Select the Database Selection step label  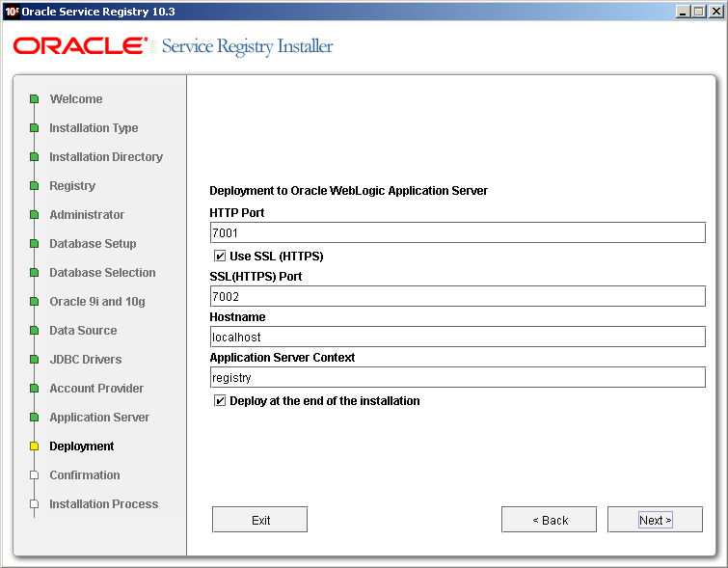pyautogui.click(x=102, y=273)
